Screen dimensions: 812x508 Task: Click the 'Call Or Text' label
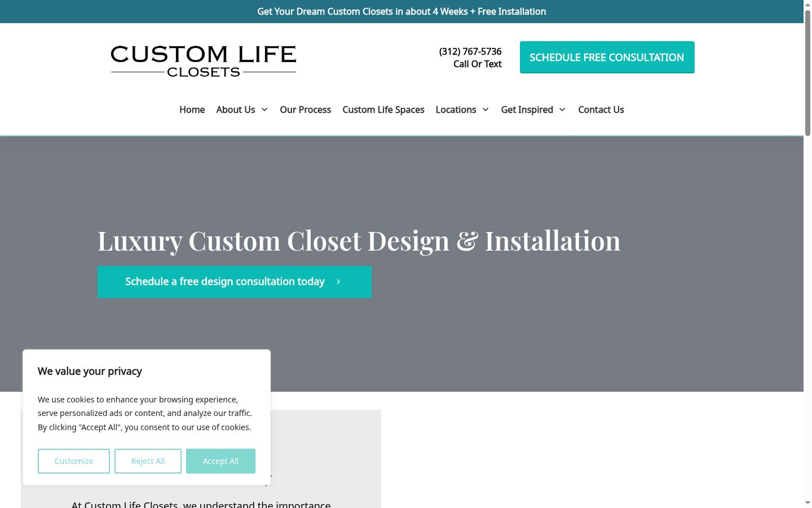(478, 64)
